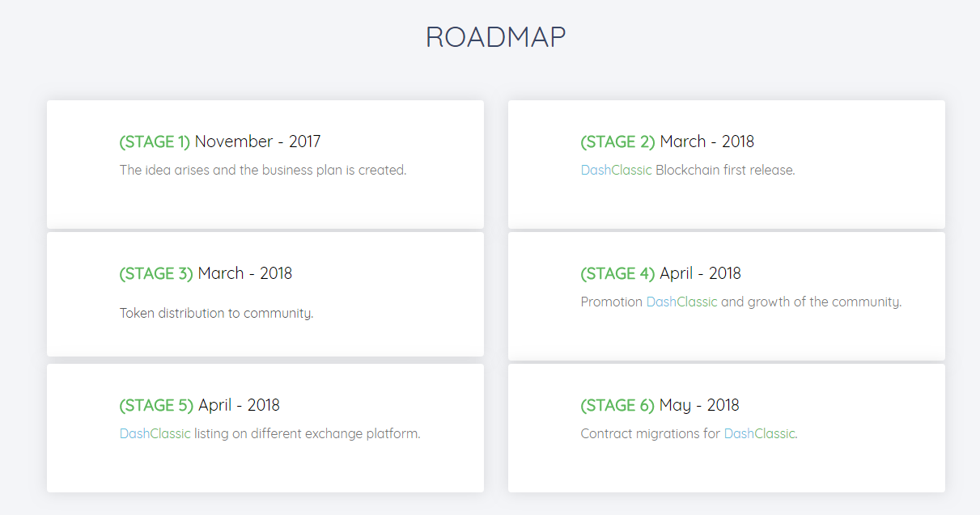Image resolution: width=980 pixels, height=515 pixels.
Task: Follow the DashClassic link after 'Contract migrations for'
Action: (759, 434)
